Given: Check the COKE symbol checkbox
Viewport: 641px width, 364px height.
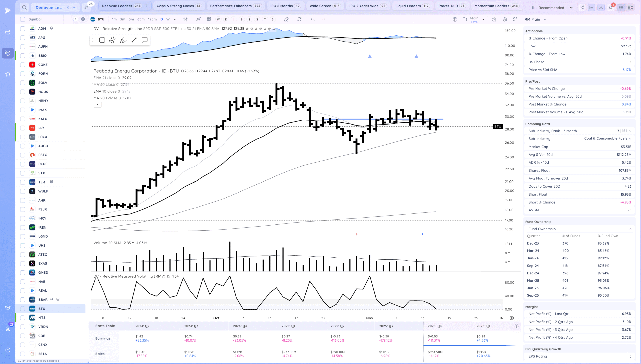Looking at the screenshot, I should click(x=23, y=65).
